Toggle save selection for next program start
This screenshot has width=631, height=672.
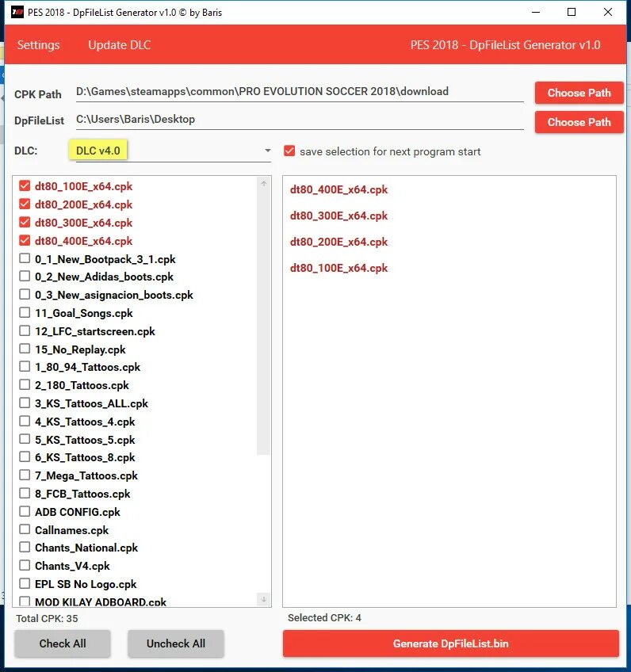[x=289, y=151]
